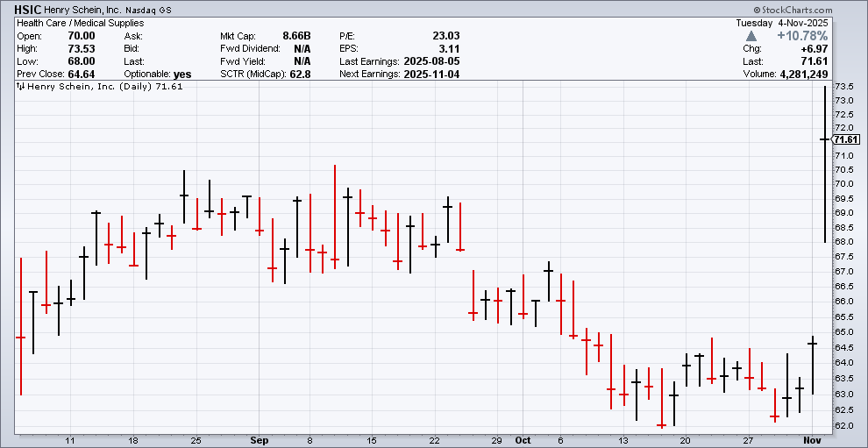The height and width of the screenshot is (448, 868).
Task: Click the 29 date axis label
Action: pyautogui.click(x=496, y=440)
